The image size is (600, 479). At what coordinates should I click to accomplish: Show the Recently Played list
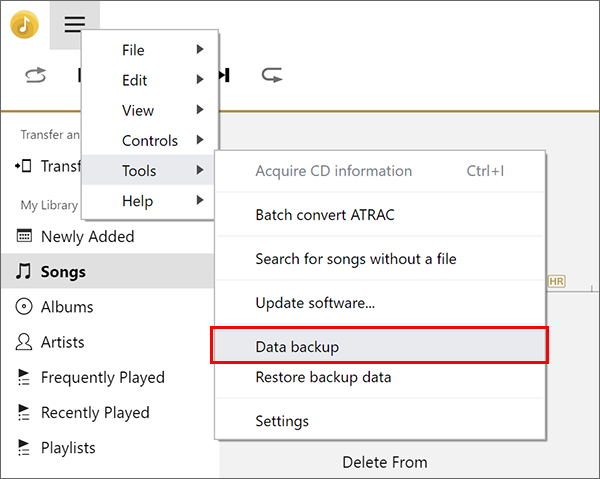95,413
